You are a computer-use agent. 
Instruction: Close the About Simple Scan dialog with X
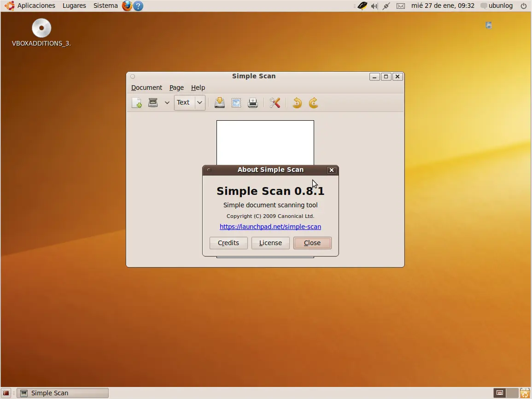click(x=332, y=170)
